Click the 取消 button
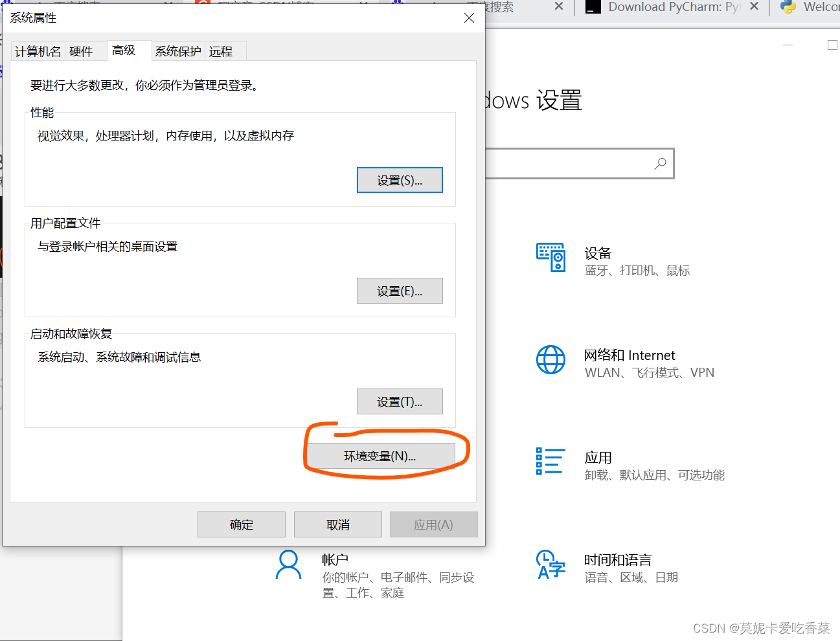 [338, 524]
